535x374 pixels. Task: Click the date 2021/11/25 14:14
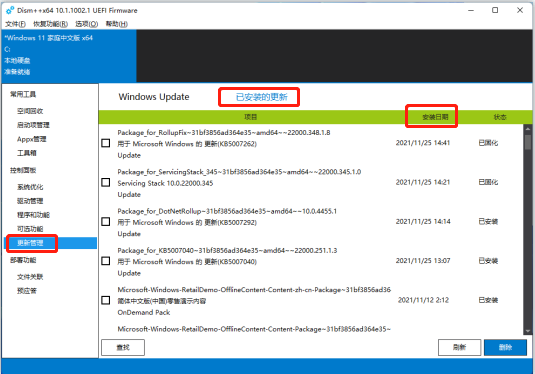(423, 221)
